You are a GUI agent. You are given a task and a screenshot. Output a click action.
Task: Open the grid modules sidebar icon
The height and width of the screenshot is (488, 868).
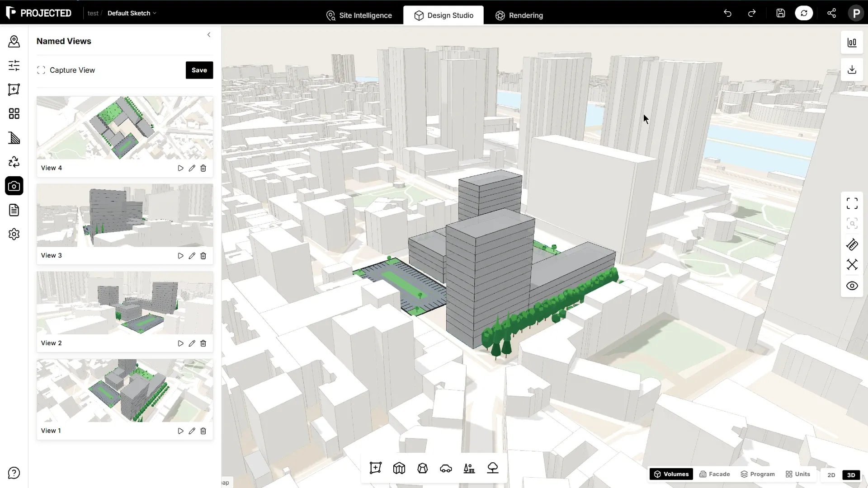[14, 113]
